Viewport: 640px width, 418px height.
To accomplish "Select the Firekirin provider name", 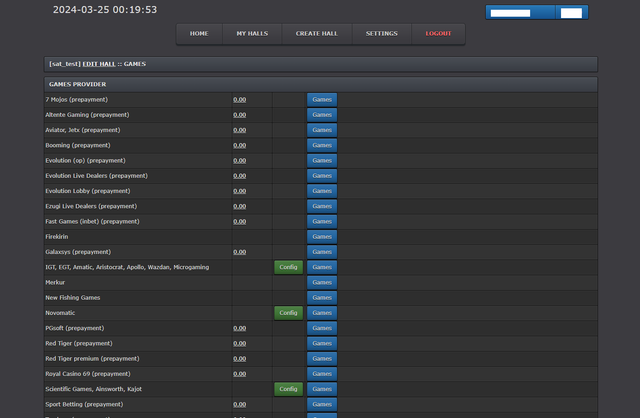I will (x=57, y=237).
